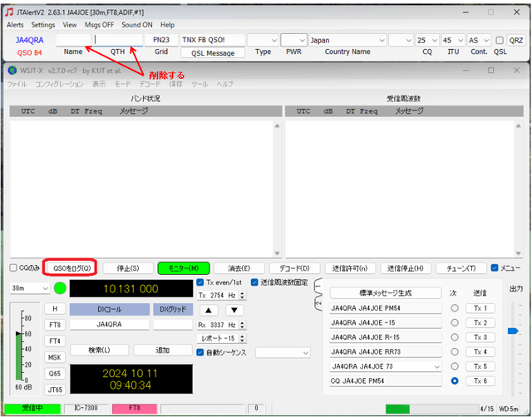Image resolution: width=532 pixels, height=417 pixels.
Task: Click the green round indicator beside 30m
Action: pyautogui.click(x=60, y=288)
